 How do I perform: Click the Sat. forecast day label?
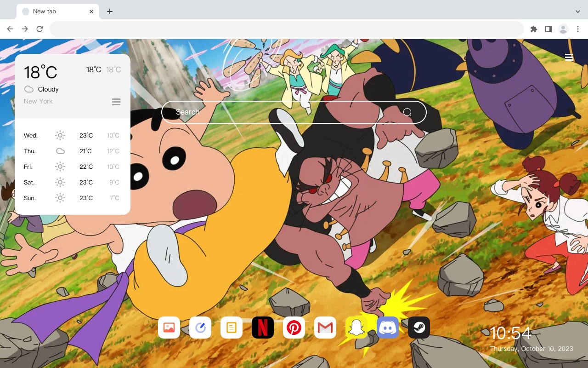click(x=29, y=183)
